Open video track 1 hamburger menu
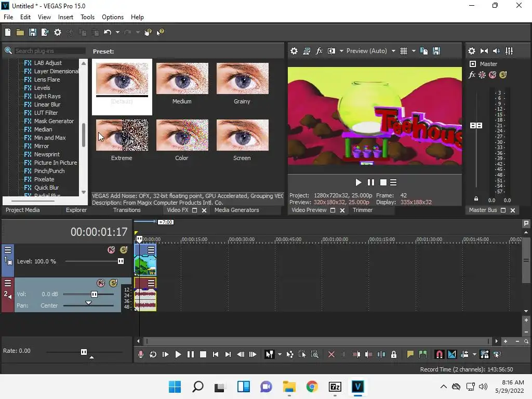Viewport: 532px width, 399px height. [8, 250]
